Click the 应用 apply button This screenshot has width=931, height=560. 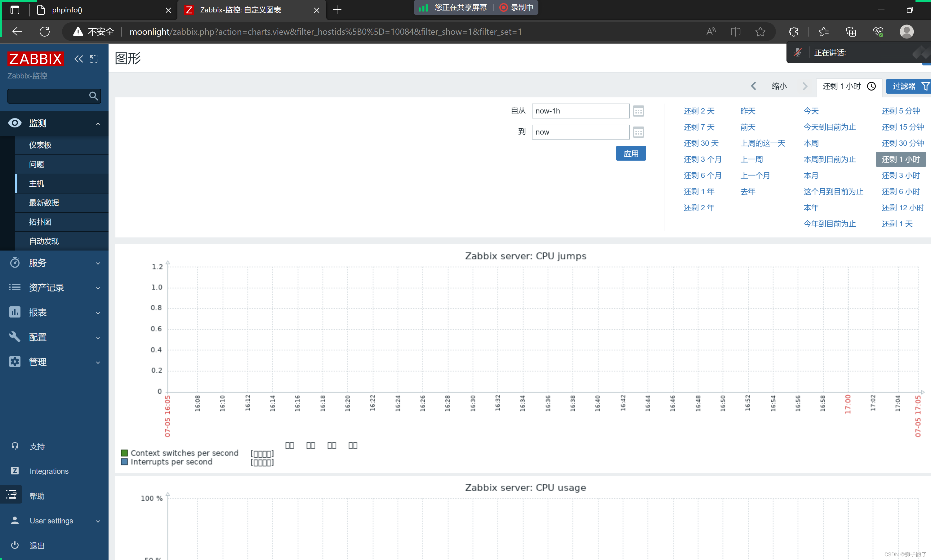coord(630,153)
